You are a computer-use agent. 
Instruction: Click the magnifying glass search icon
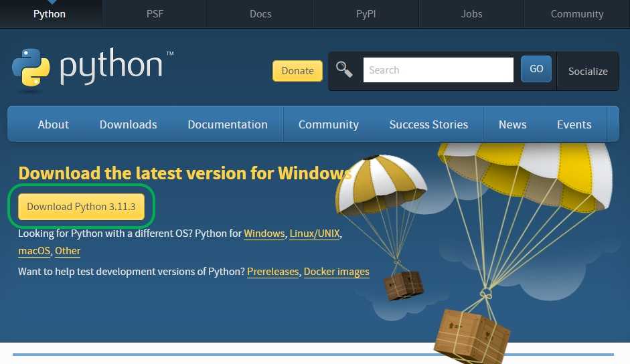[344, 70]
